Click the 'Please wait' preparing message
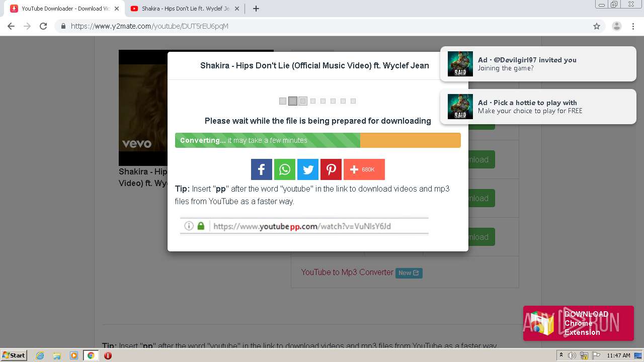The height and width of the screenshot is (362, 644). (318, 121)
